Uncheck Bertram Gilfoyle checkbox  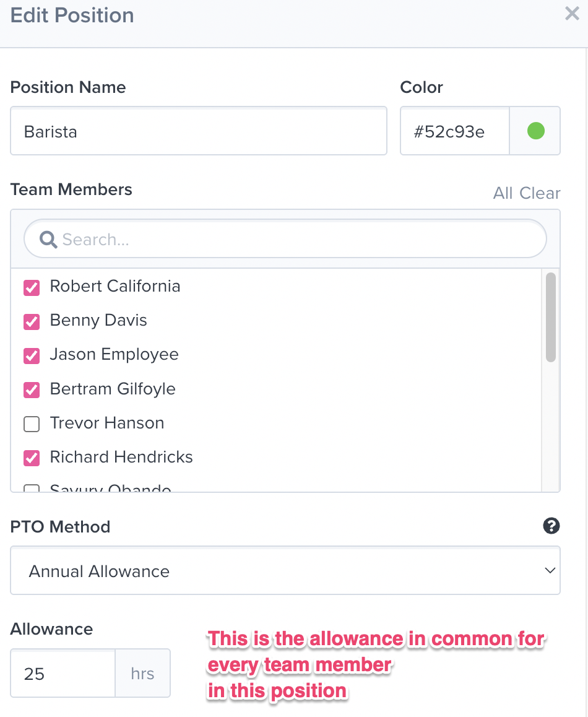pyautogui.click(x=32, y=389)
